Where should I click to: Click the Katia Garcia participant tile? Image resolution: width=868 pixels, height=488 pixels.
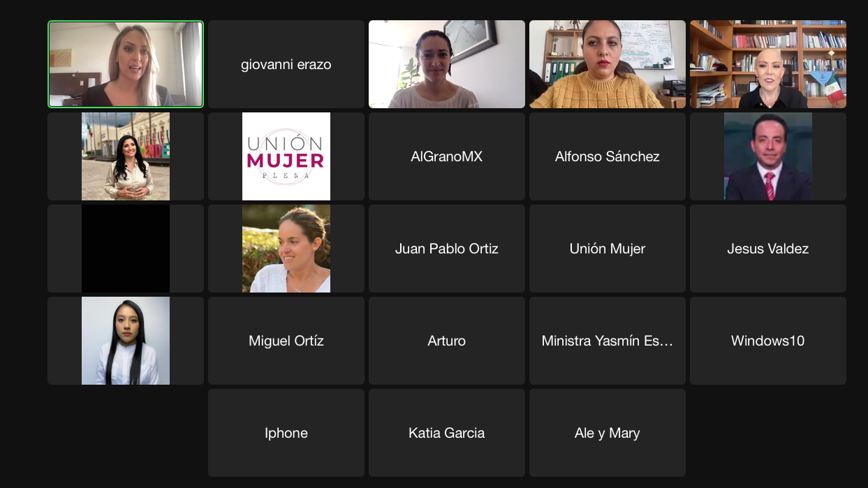pos(447,433)
